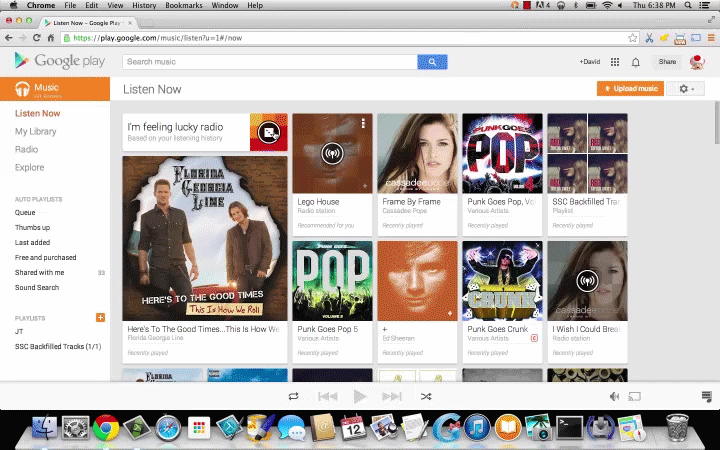Open the Punk Goes Pop 5 album cover
The width and height of the screenshot is (720, 450).
coord(332,281)
